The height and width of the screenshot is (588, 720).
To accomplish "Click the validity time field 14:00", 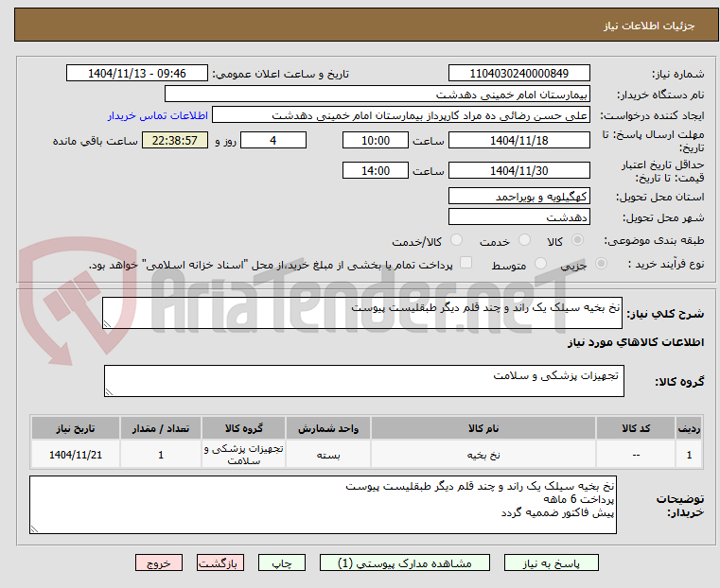I will 376,170.
